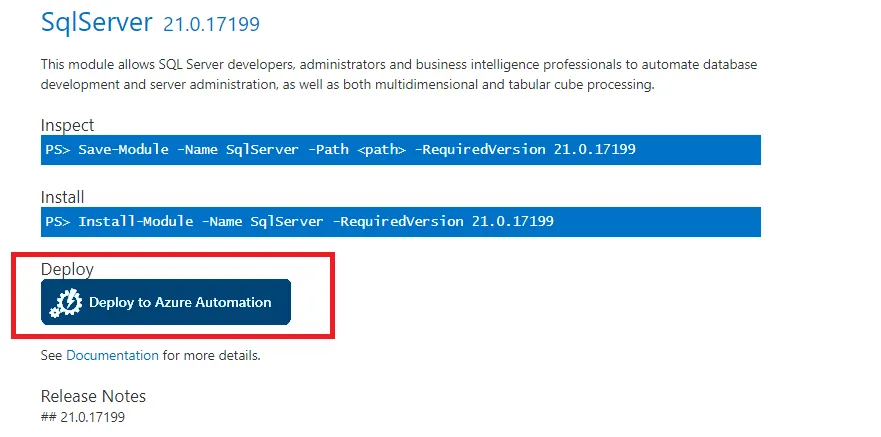Click PS> prompt in the Inspect command
This screenshot has height=437, width=881.
pos(58,150)
